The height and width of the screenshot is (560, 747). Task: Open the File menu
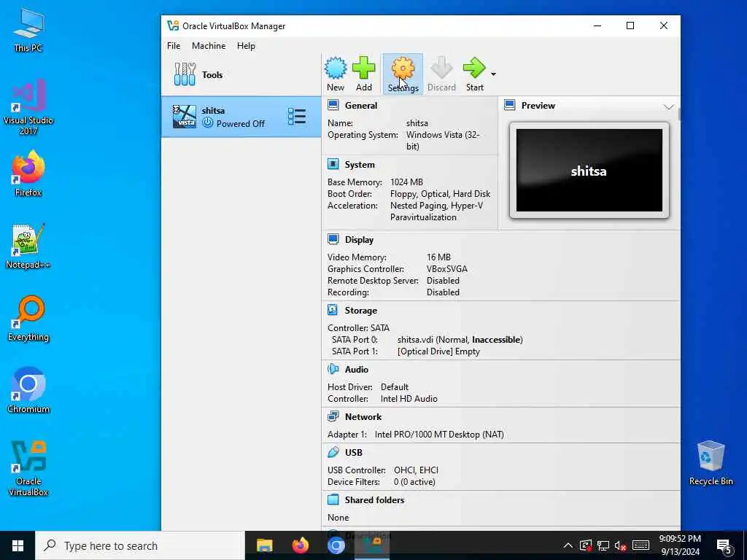174,46
